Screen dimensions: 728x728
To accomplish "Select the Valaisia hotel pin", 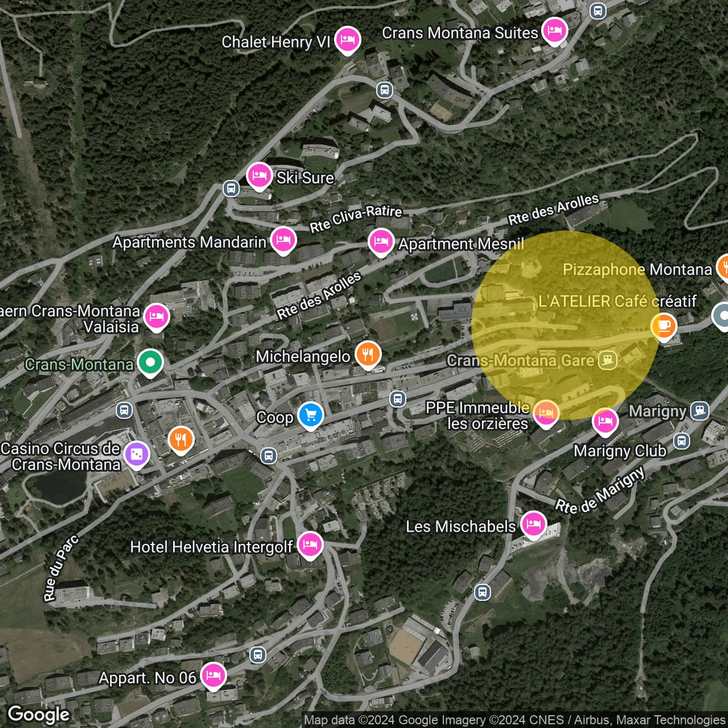I will 157,316.
